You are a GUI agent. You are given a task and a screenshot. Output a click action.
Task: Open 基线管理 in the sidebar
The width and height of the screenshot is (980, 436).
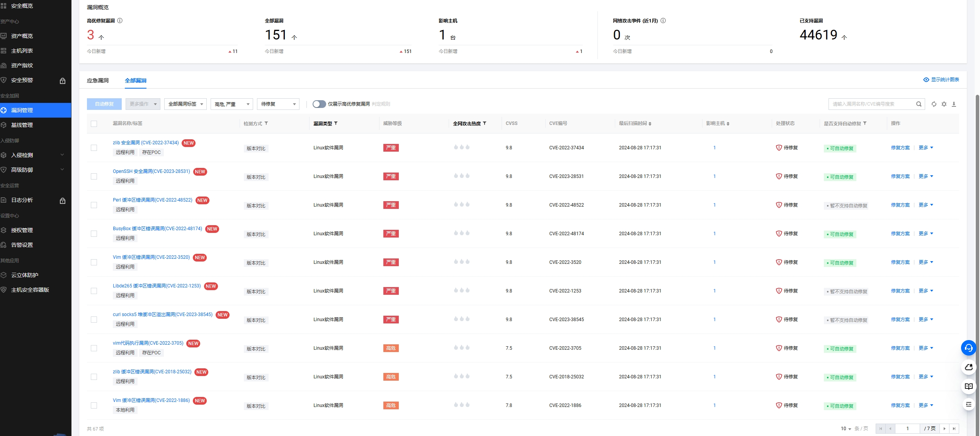36,125
